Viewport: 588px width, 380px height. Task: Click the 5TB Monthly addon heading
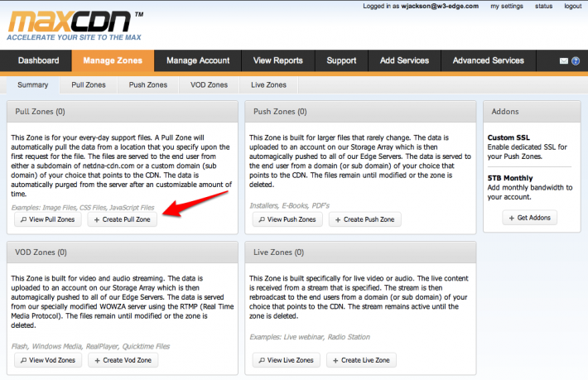(510, 178)
